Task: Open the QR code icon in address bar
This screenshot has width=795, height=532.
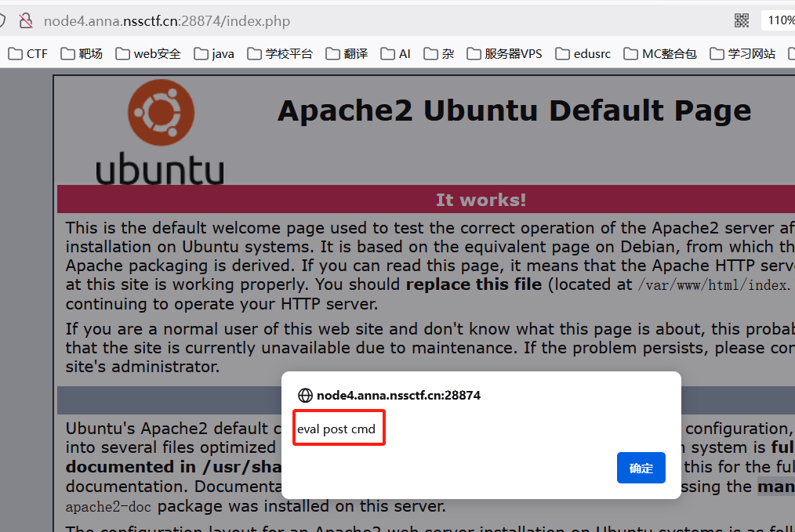Action: 741,21
